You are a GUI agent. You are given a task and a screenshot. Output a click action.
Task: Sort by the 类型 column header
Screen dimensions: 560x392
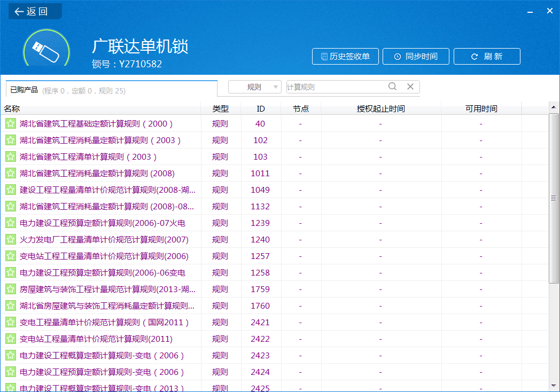pos(221,108)
